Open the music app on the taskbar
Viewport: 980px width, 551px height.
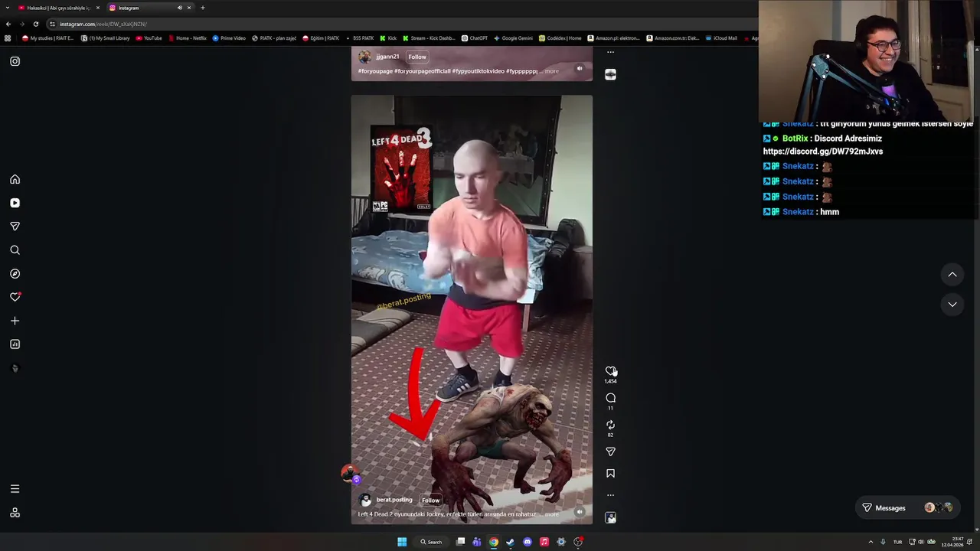pyautogui.click(x=544, y=542)
